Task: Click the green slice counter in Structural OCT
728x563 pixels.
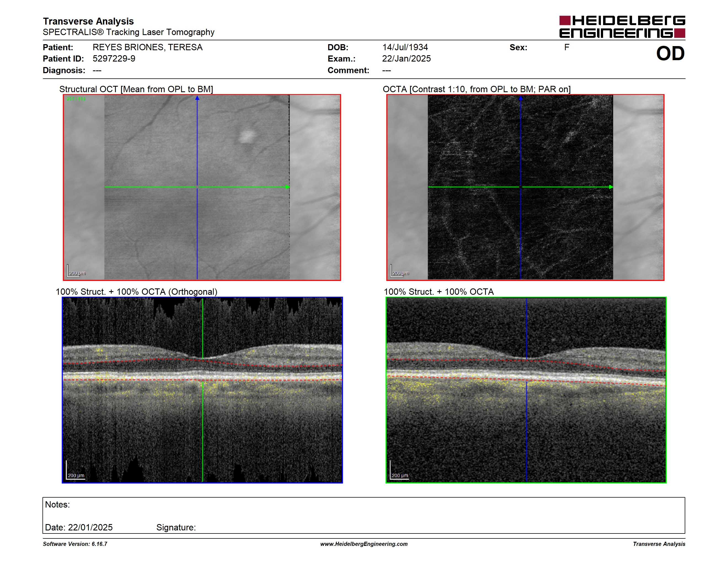Action: pos(76,99)
